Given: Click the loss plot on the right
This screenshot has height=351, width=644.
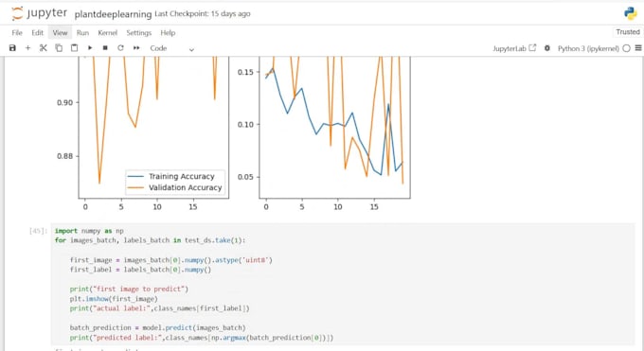Looking at the screenshot, I should click(x=334, y=128).
